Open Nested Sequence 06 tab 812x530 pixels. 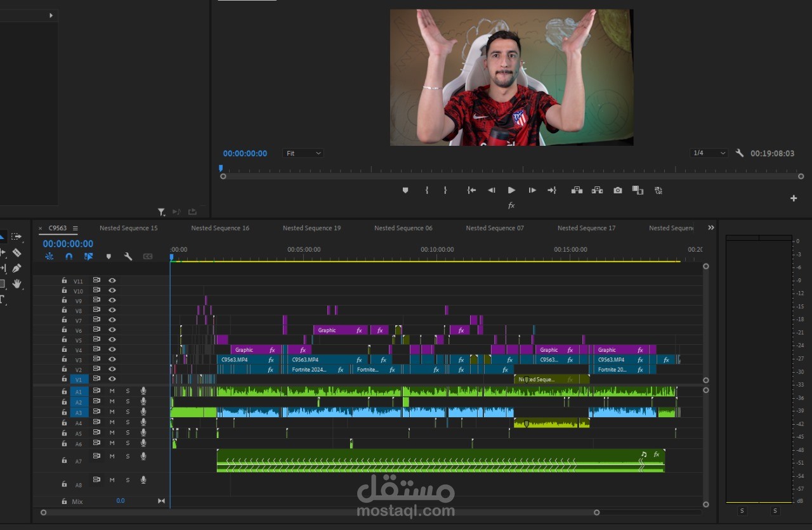(403, 228)
